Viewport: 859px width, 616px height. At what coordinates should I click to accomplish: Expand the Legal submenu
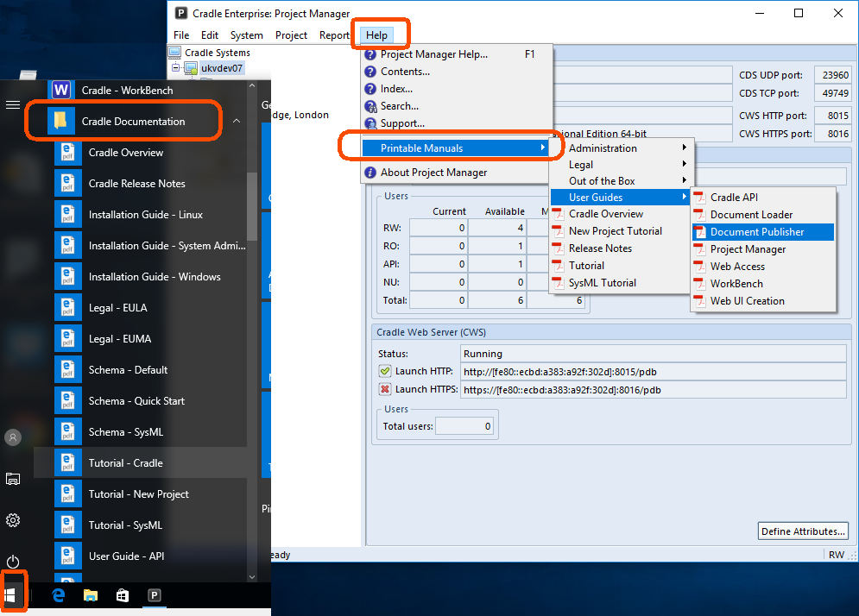point(622,164)
